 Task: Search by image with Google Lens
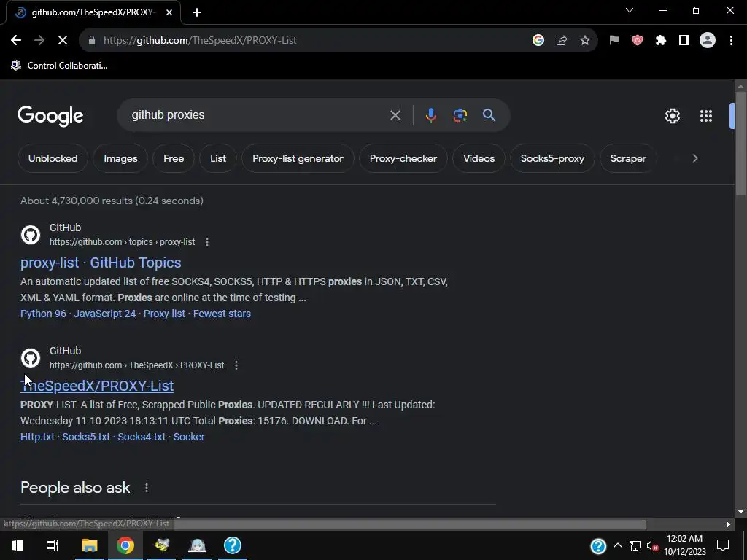point(460,115)
